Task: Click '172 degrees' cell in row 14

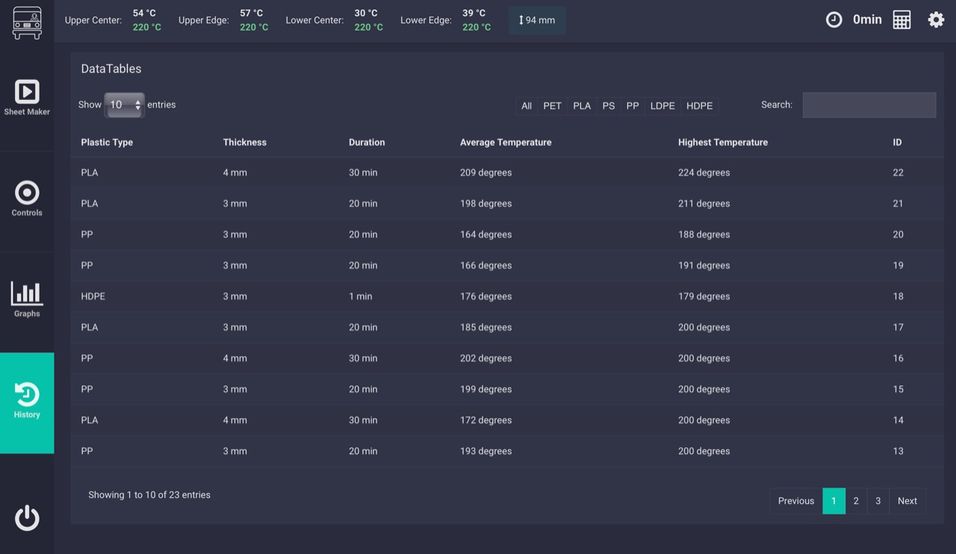Action: [486, 421]
